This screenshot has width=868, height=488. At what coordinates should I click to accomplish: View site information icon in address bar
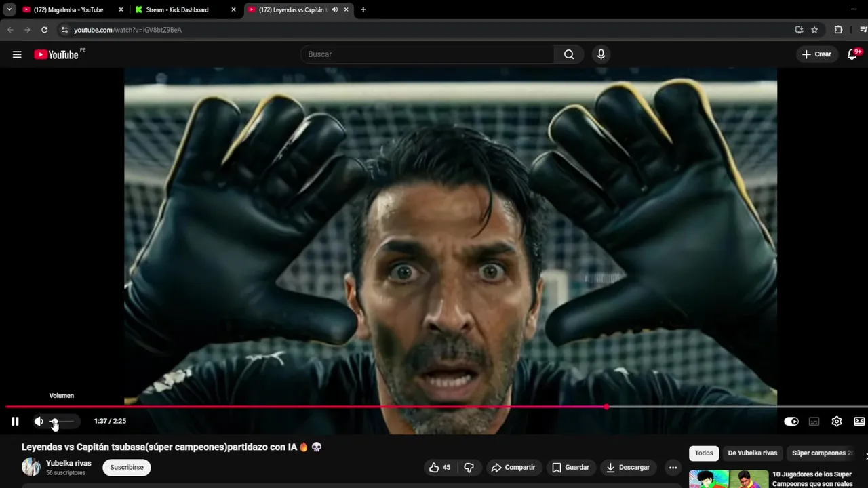coord(64,30)
